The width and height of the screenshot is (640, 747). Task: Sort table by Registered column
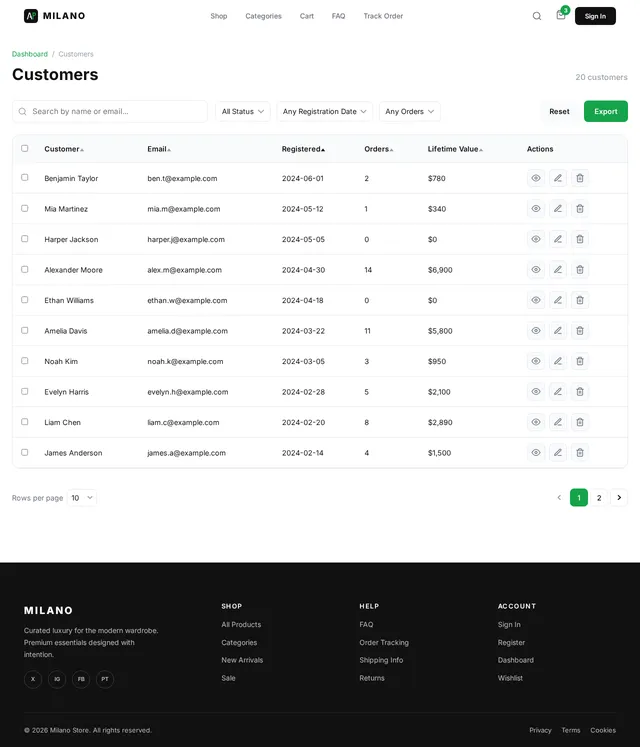(303, 149)
